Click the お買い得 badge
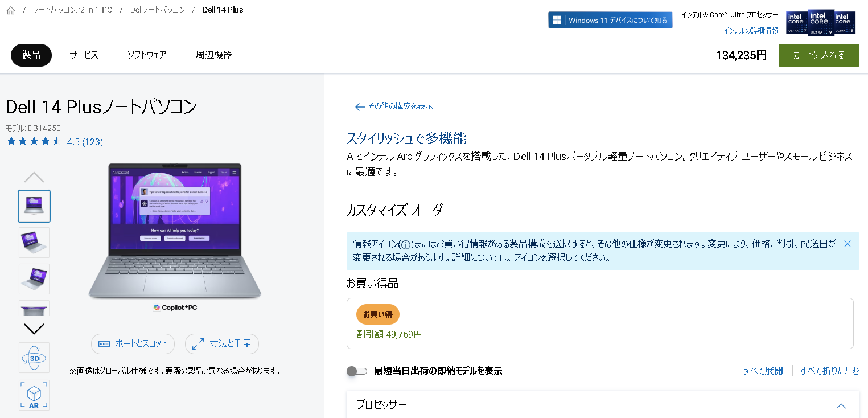The height and width of the screenshot is (418, 868). pos(377,314)
